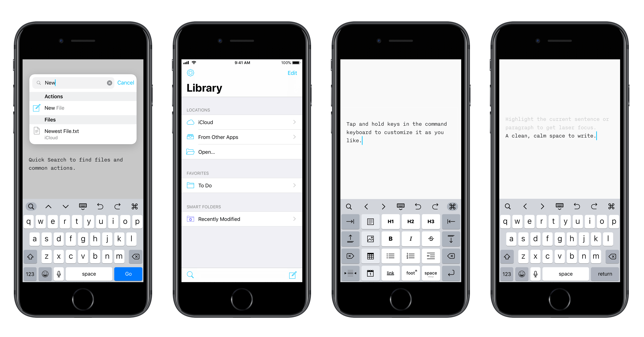The width and height of the screenshot is (644, 337).
Task: Tap the image insert icon
Action: click(x=370, y=239)
